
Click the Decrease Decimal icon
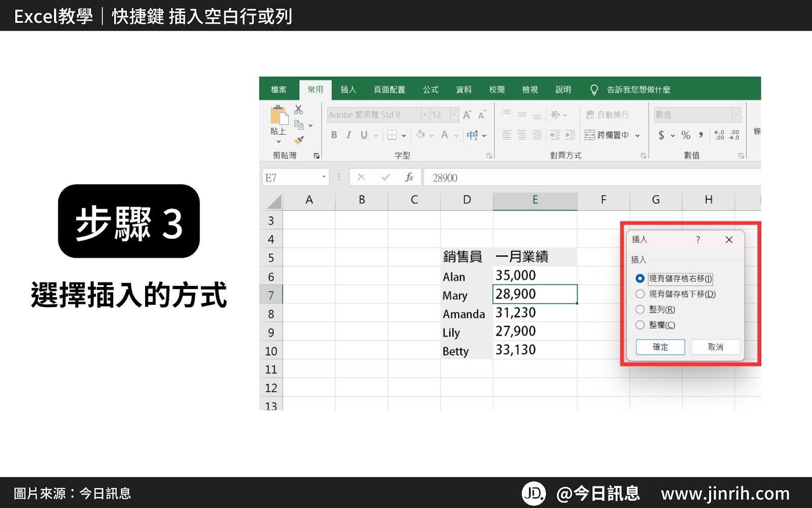click(734, 135)
